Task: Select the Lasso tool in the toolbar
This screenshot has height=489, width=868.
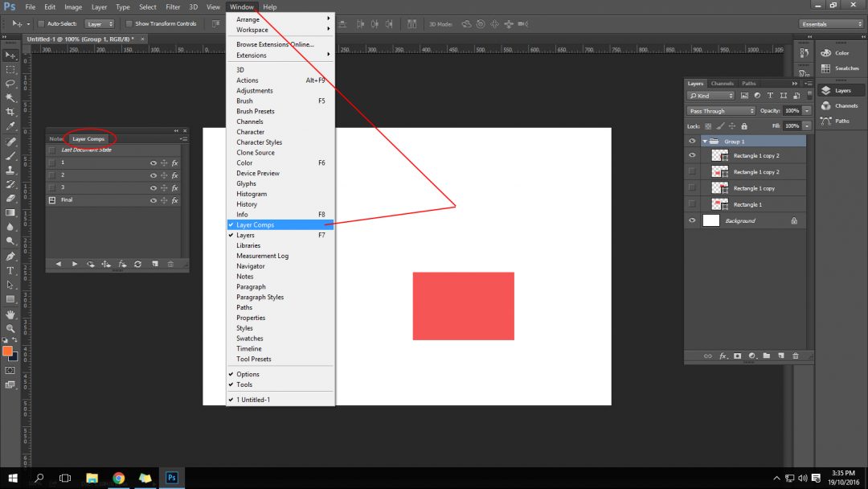Action: coord(10,84)
